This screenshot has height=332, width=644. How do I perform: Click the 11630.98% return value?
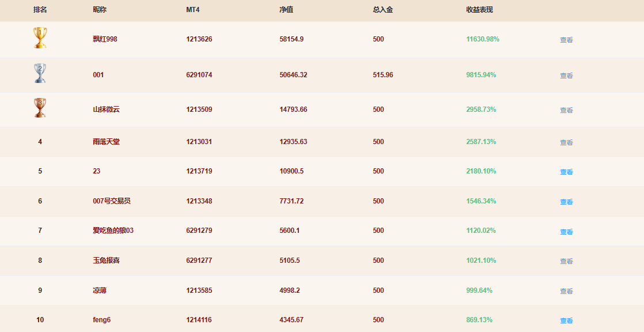point(483,39)
